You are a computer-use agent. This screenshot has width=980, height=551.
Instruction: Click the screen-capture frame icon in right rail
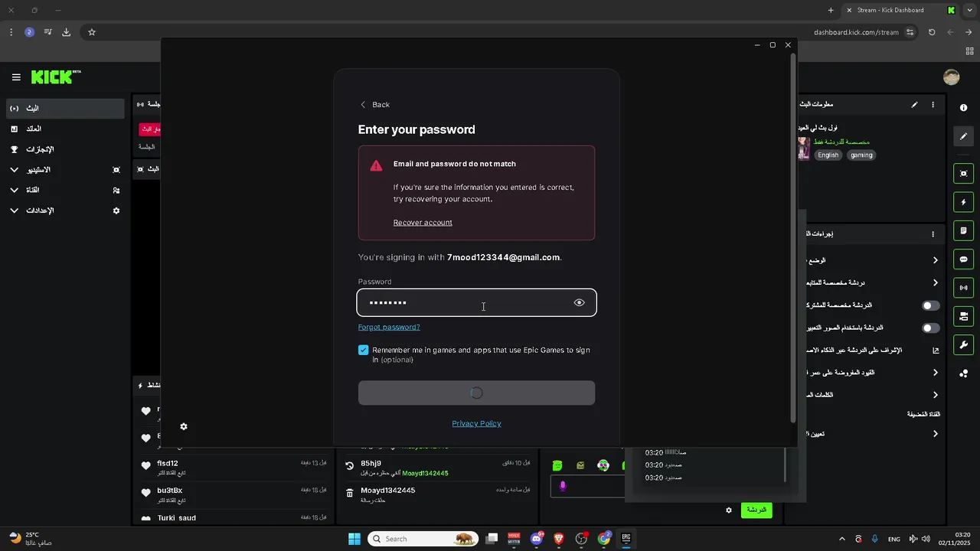[964, 174]
